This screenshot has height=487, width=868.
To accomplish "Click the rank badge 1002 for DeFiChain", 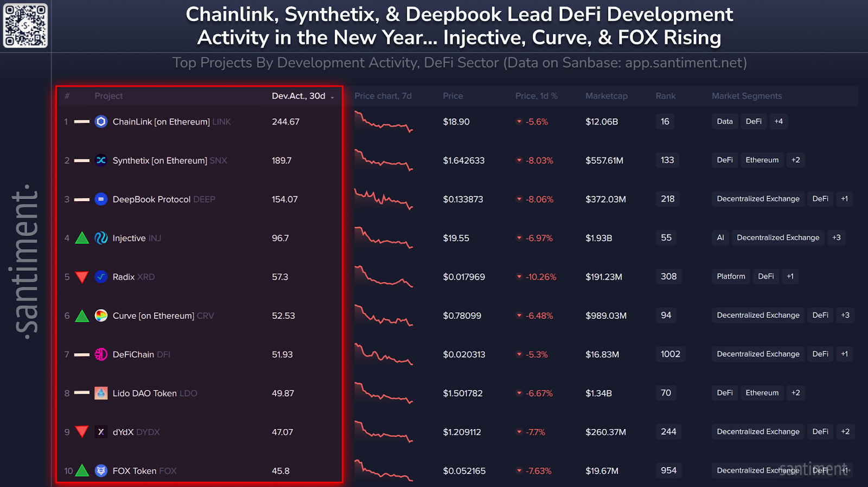I will [x=671, y=354].
